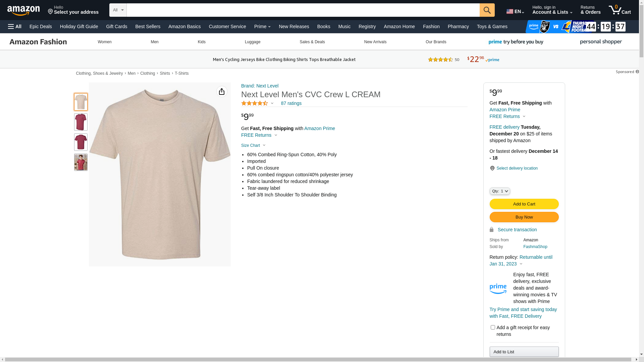This screenshot has width=644, height=362.
Task: Click inside the Amazon search field
Action: 303,10
